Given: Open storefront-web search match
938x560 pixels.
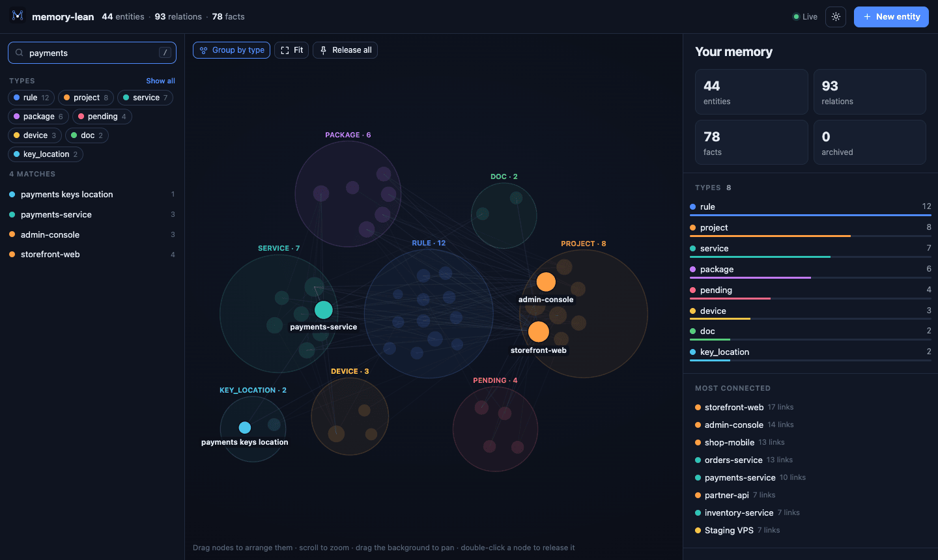Looking at the screenshot, I should point(92,255).
